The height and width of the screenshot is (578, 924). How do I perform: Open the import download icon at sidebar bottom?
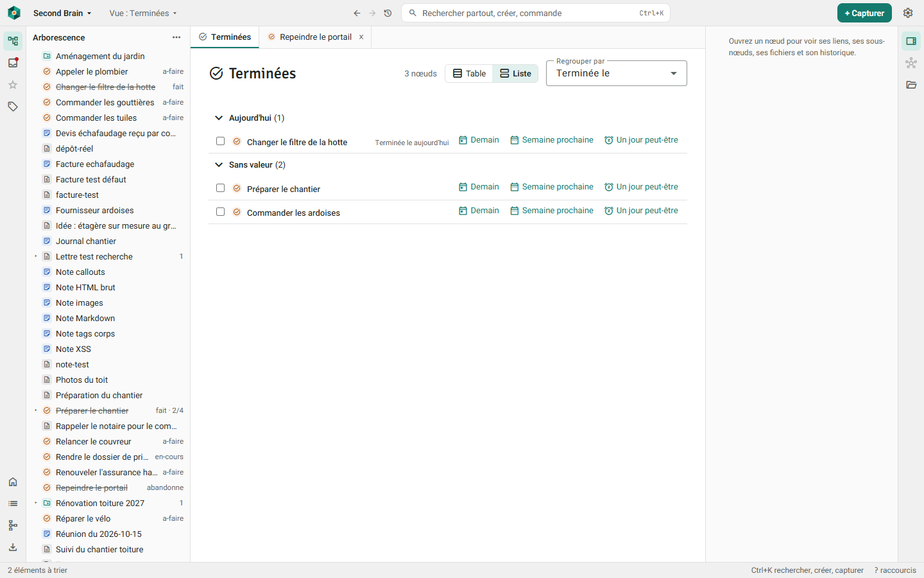(x=13, y=547)
